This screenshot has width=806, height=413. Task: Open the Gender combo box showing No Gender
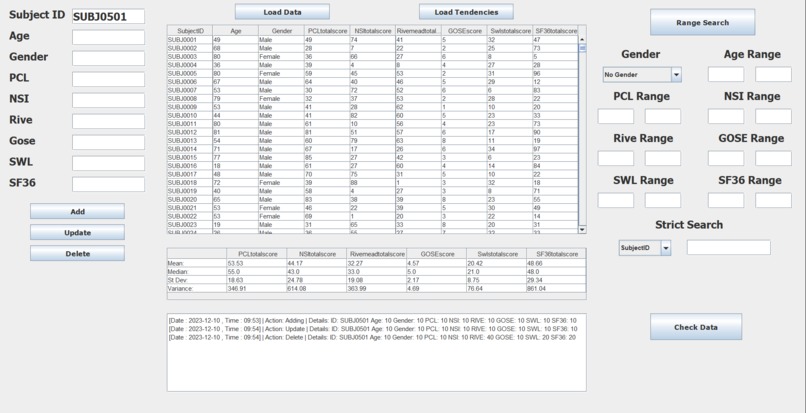click(642, 75)
